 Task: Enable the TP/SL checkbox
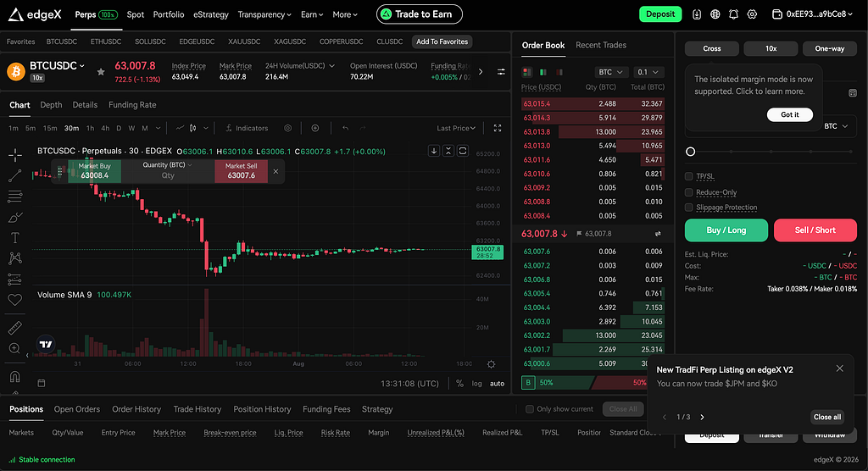pos(688,176)
